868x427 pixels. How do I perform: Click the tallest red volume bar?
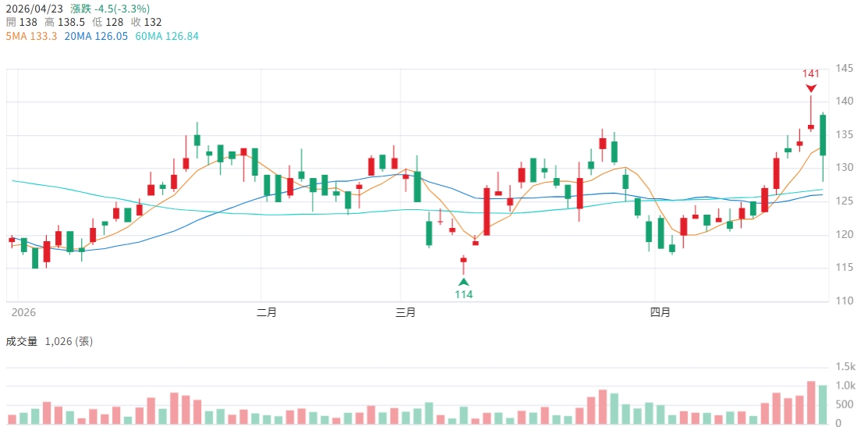click(811, 403)
